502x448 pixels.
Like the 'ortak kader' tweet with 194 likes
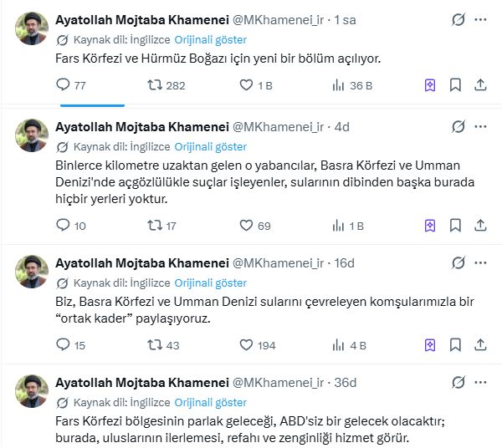(x=247, y=345)
